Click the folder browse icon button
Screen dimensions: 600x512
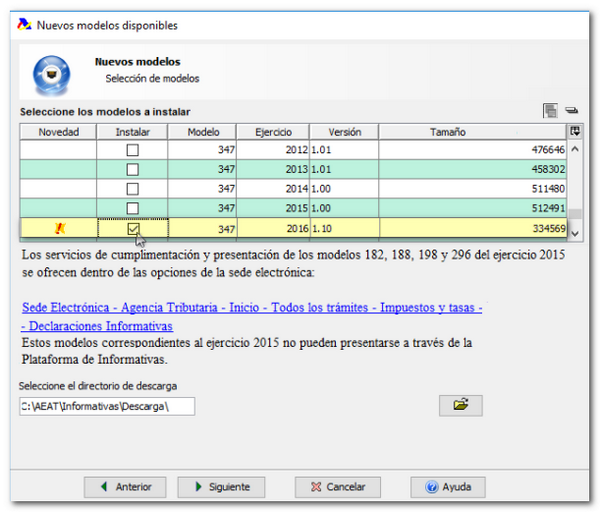[460, 405]
